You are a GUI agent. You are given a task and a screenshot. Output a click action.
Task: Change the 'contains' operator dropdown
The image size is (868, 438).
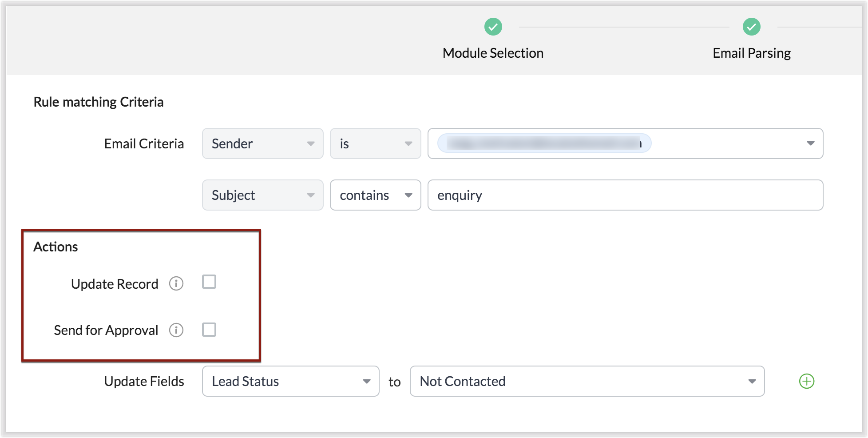(375, 195)
